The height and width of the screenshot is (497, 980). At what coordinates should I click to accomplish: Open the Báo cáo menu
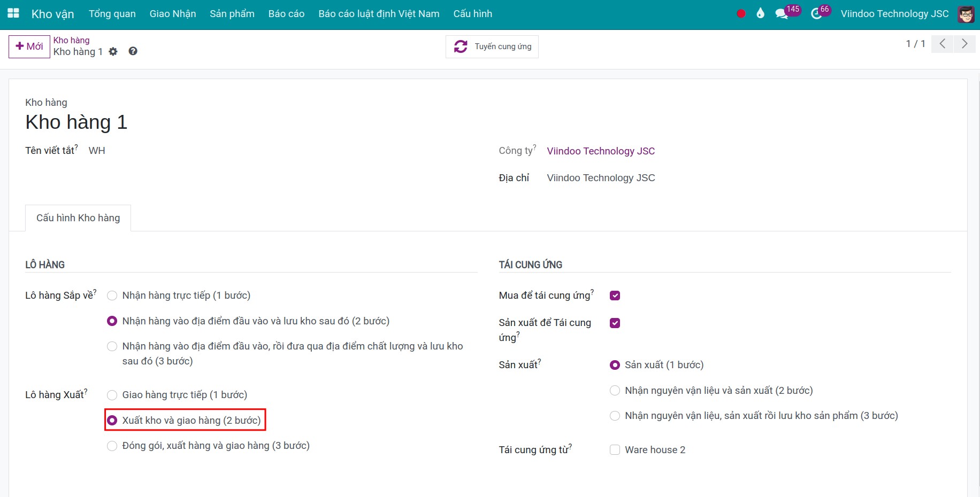287,14
